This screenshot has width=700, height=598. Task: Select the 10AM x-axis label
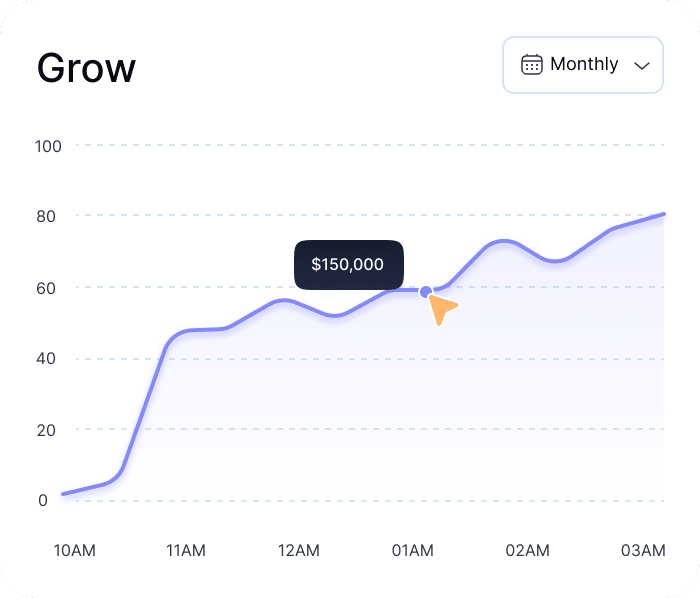74,551
